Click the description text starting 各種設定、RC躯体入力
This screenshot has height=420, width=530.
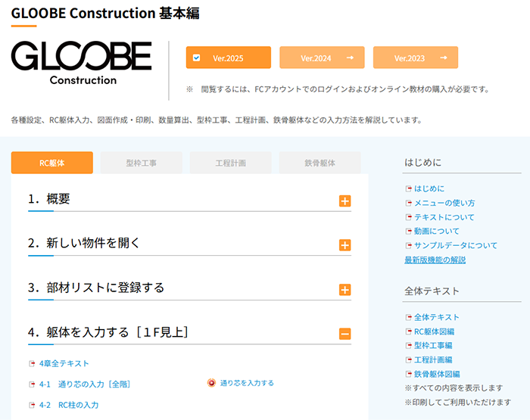[217, 120]
